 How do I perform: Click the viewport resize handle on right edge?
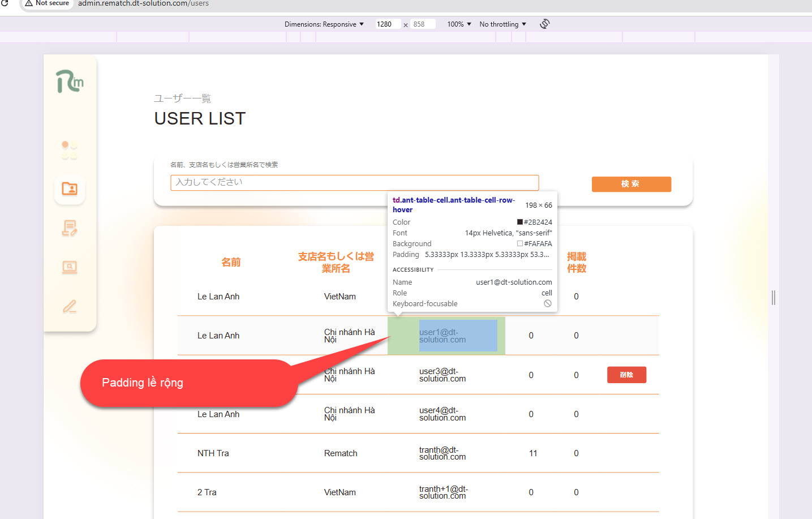(773, 298)
